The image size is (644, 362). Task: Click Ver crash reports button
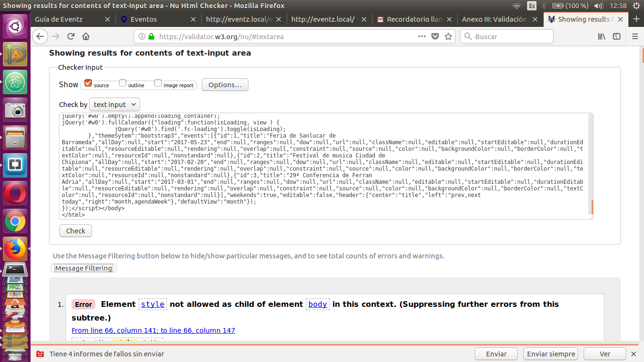tap(605, 354)
